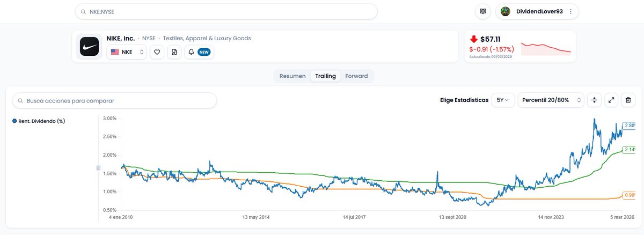Click the crosshair center chart icon
The height and width of the screenshot is (235, 644).
pyautogui.click(x=594, y=100)
